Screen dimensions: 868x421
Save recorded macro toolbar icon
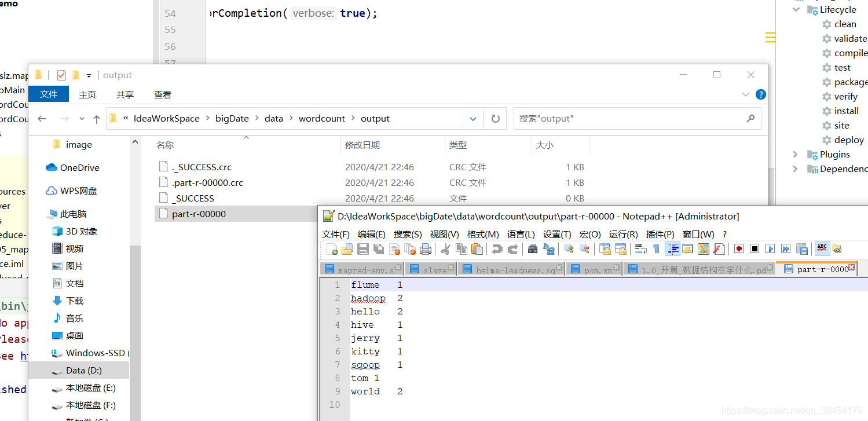(x=802, y=249)
